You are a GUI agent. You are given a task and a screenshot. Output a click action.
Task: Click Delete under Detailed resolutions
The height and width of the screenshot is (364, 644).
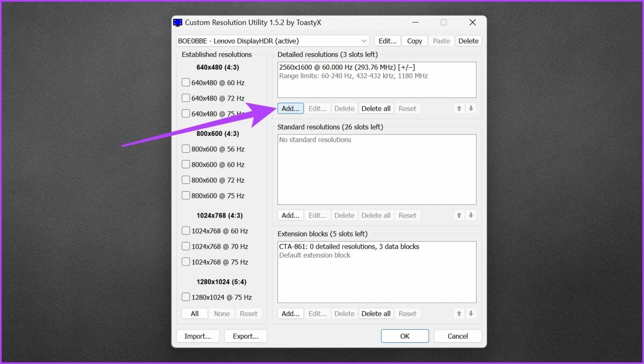point(344,109)
